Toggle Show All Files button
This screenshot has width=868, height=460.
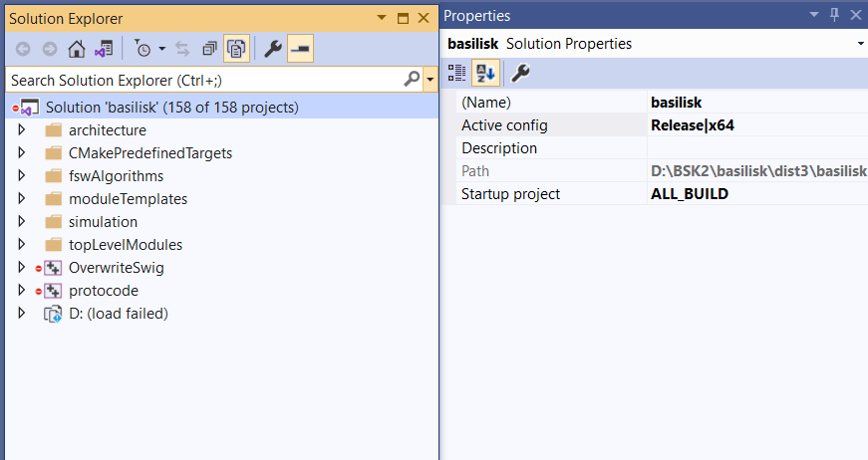(236, 48)
